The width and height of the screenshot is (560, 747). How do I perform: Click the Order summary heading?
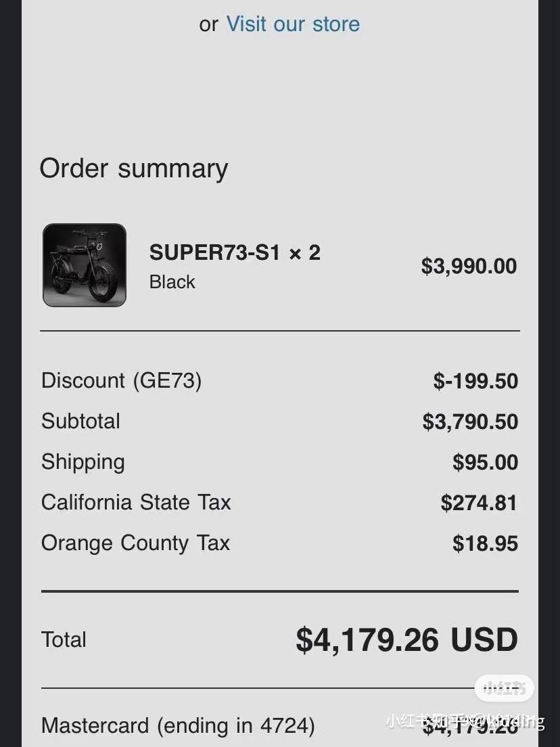pyautogui.click(x=134, y=168)
